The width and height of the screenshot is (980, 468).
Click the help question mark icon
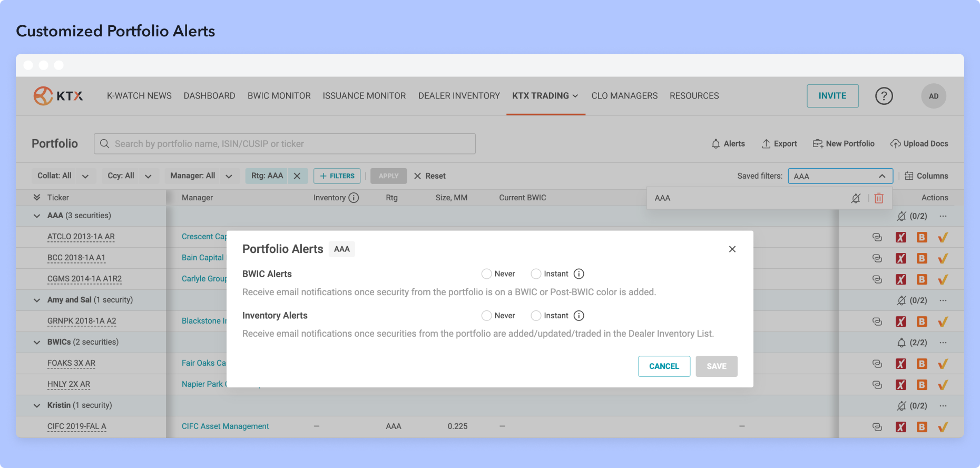[884, 96]
